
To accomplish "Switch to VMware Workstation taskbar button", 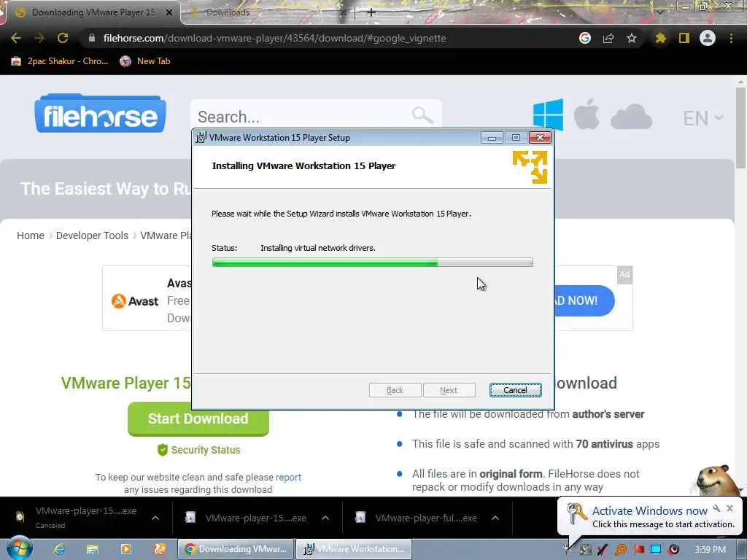I will point(354,549).
